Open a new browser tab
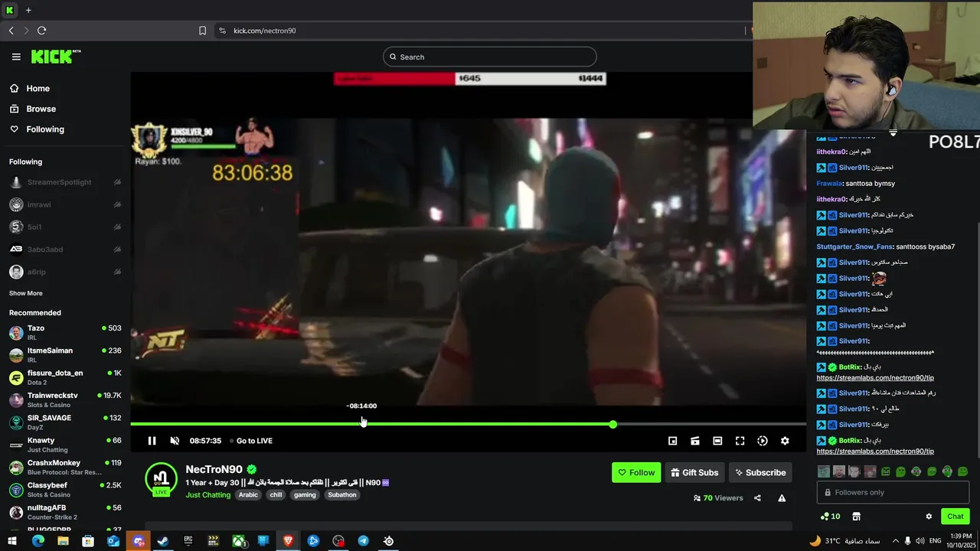 pyautogui.click(x=28, y=10)
